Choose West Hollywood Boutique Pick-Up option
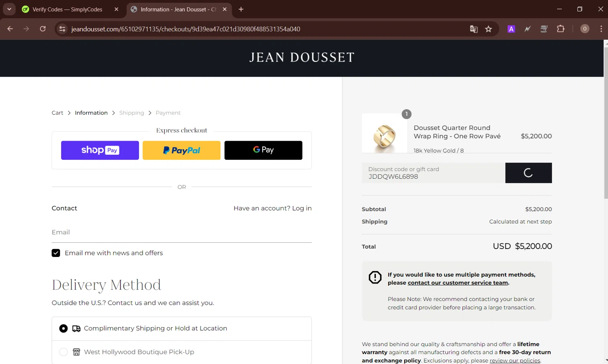This screenshot has width=608, height=364. click(x=64, y=352)
